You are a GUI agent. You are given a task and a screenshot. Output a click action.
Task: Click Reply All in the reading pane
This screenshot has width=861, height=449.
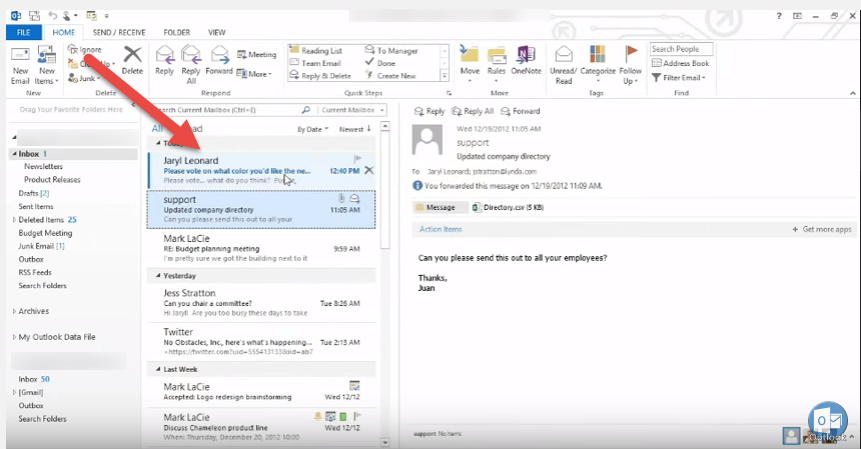[473, 111]
